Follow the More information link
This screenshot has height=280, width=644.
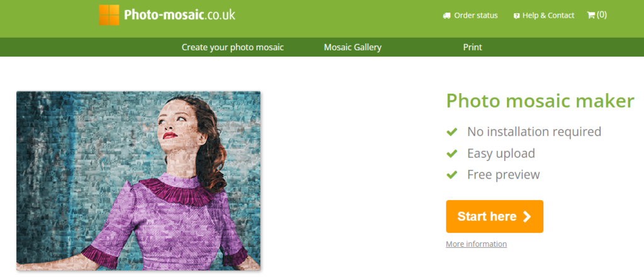(x=477, y=244)
